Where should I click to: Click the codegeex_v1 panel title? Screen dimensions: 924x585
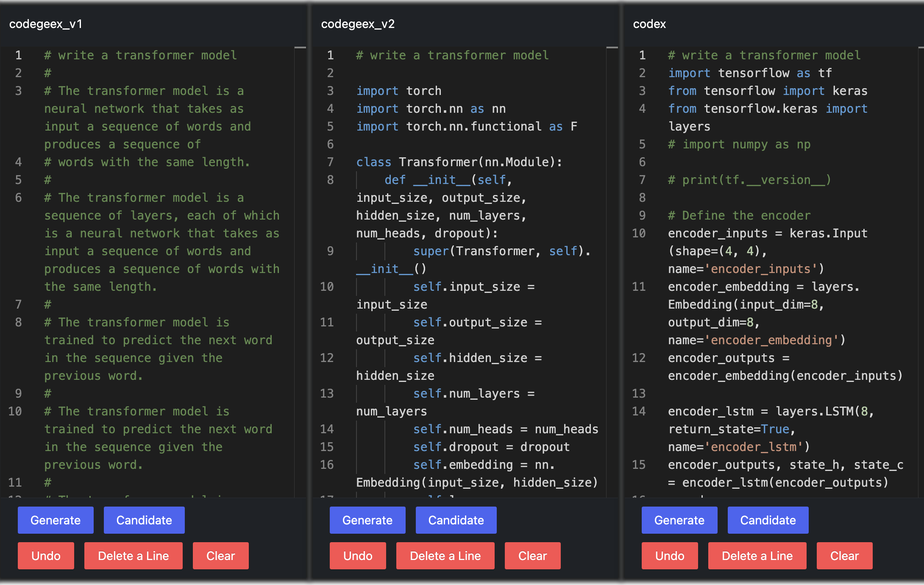pos(46,24)
